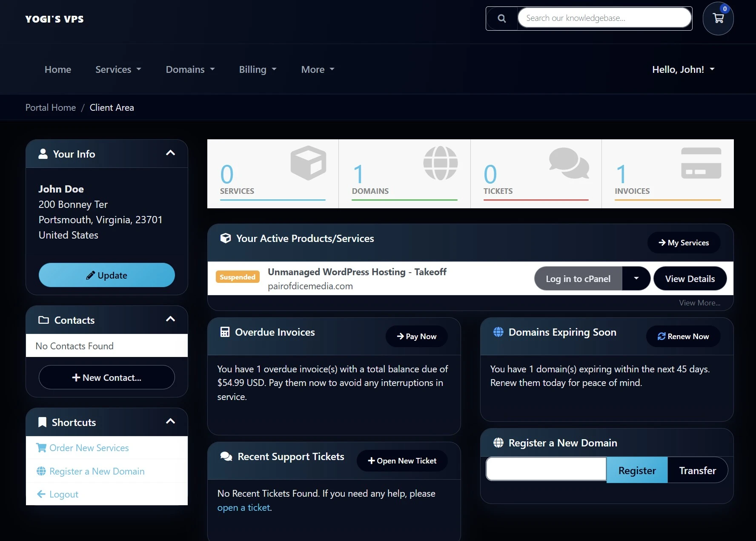Click the Update info button
Viewport: 756px width, 541px height.
107,275
